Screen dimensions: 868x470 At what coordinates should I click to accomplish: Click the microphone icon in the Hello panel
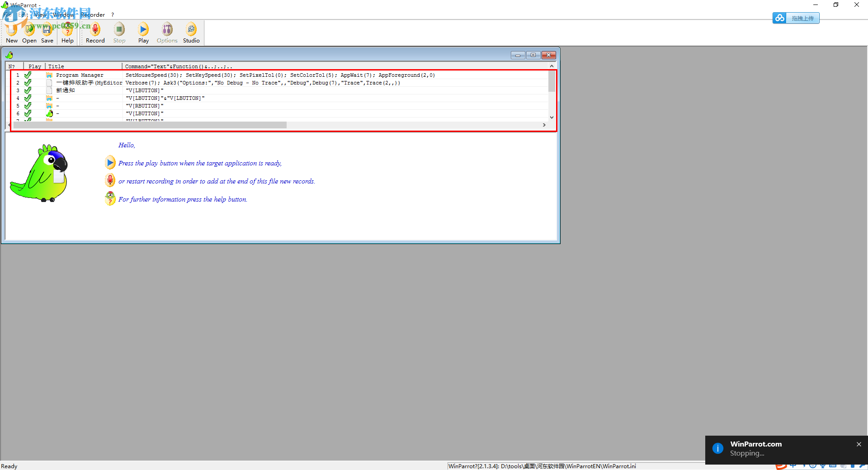(110, 180)
